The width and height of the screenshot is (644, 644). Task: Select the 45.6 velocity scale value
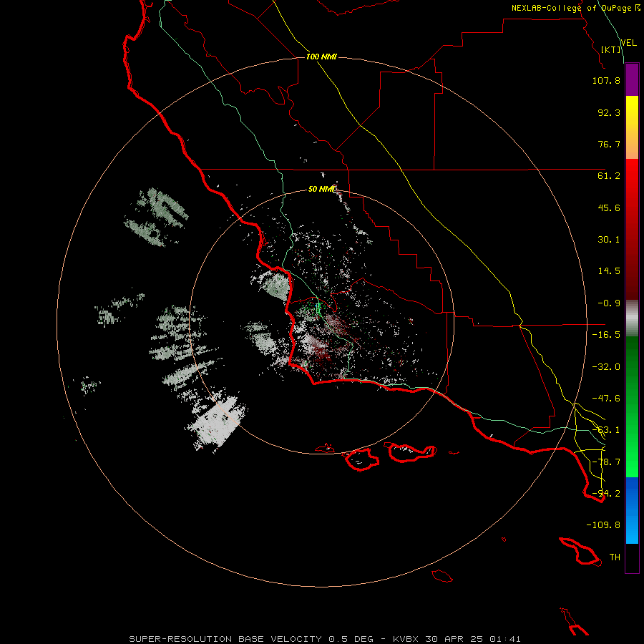click(x=609, y=208)
